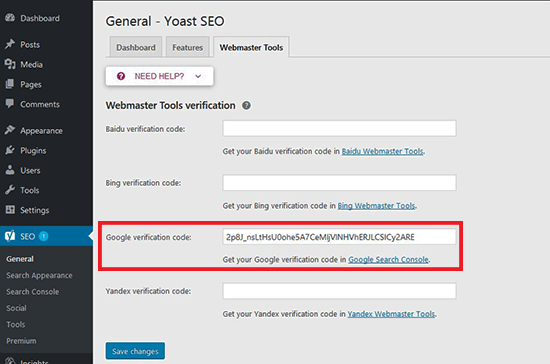This screenshot has width=550, height=364.
Task: Open the Users menu item in sidebar
Action: coord(30,170)
